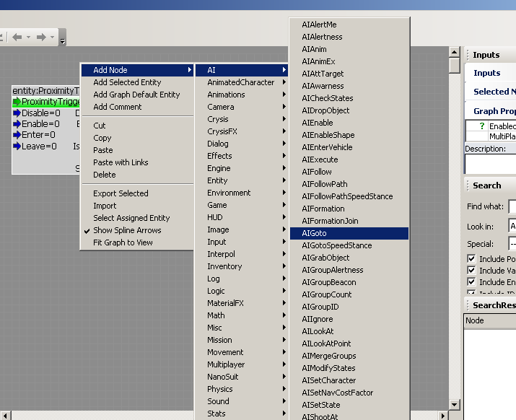
Task: Add the AILookAtPoint node
Action: (349, 344)
